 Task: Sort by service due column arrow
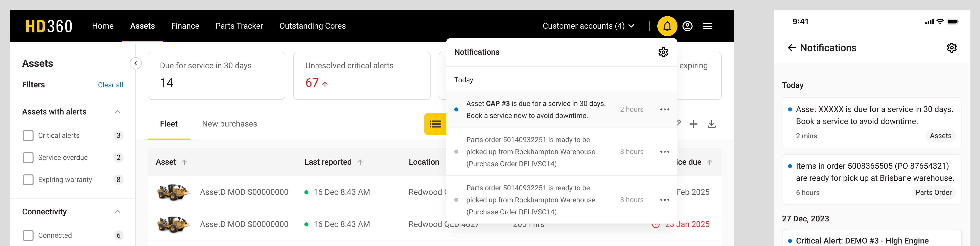point(710,162)
